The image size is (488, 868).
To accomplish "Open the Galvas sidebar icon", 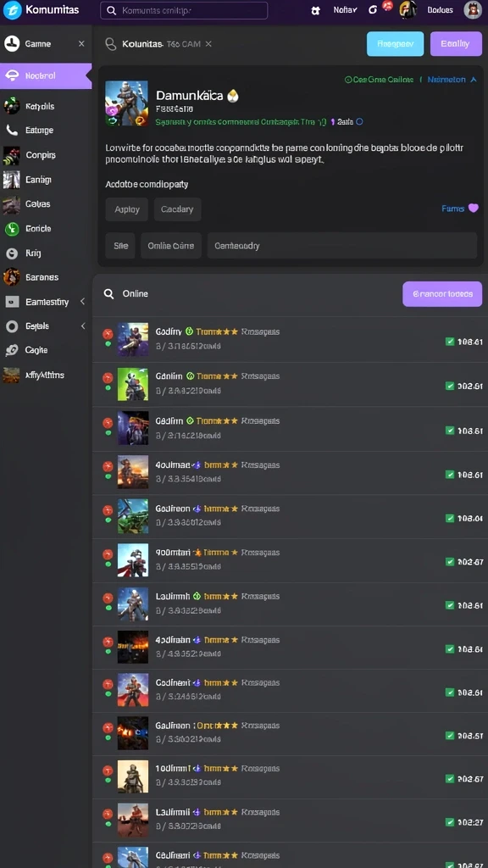I will pos(12,204).
